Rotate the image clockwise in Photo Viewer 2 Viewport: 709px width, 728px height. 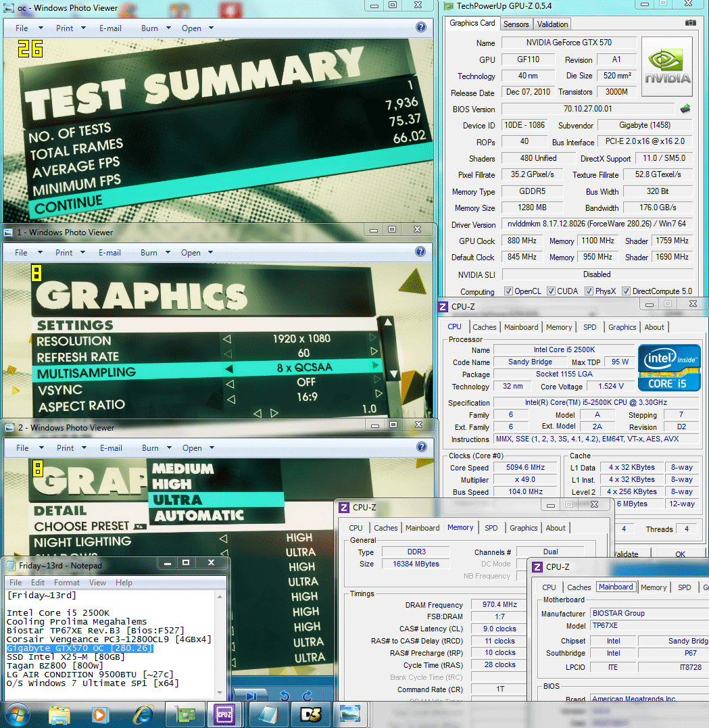(x=307, y=696)
